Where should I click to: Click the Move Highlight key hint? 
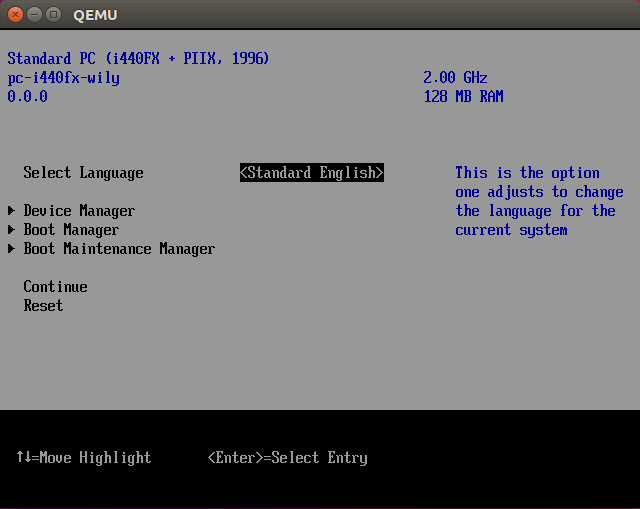[x=83, y=458]
